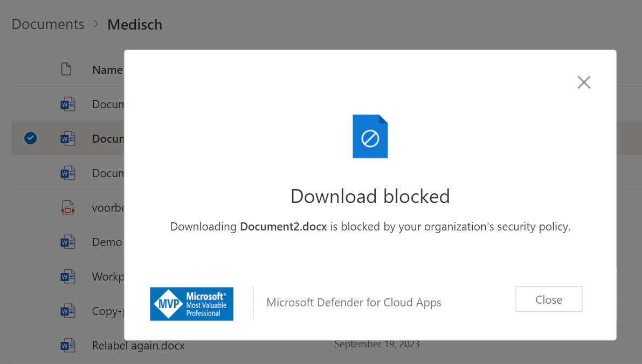Click the Word icon of the Demo file
The image size is (642, 364).
pos(67,242)
